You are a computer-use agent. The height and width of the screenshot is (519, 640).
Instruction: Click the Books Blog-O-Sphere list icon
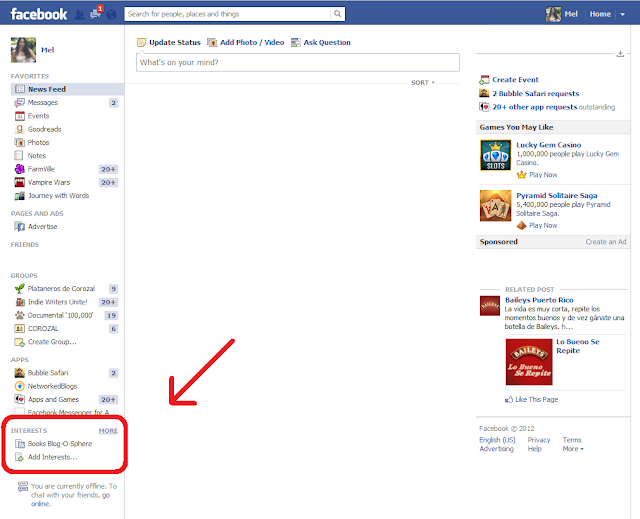pyautogui.click(x=20, y=444)
